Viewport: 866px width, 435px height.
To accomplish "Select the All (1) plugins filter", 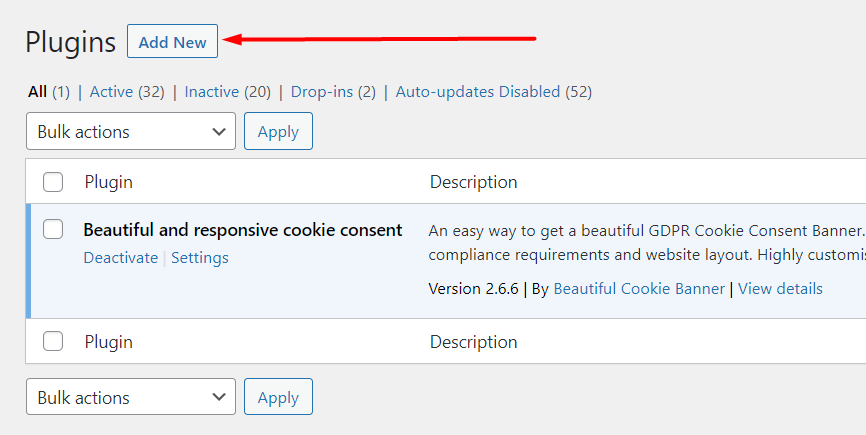I will click(x=49, y=92).
